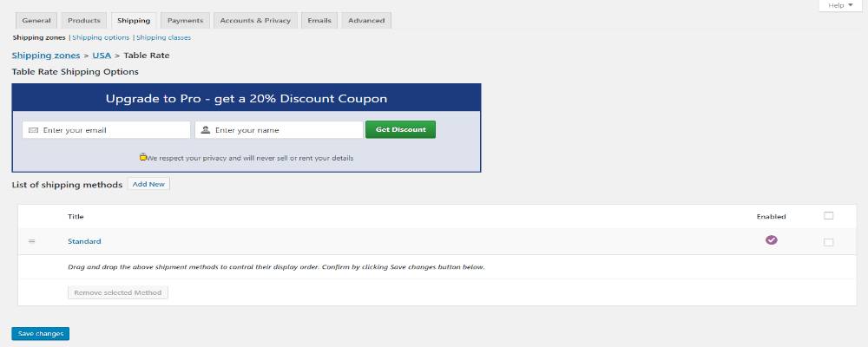Click the Save changes button
This screenshot has width=868, height=347.
pos(40,333)
